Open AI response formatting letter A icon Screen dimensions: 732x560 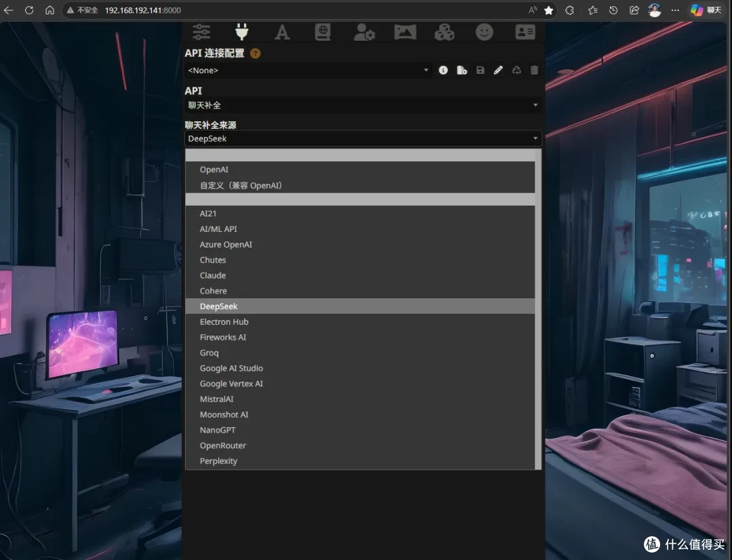(282, 33)
